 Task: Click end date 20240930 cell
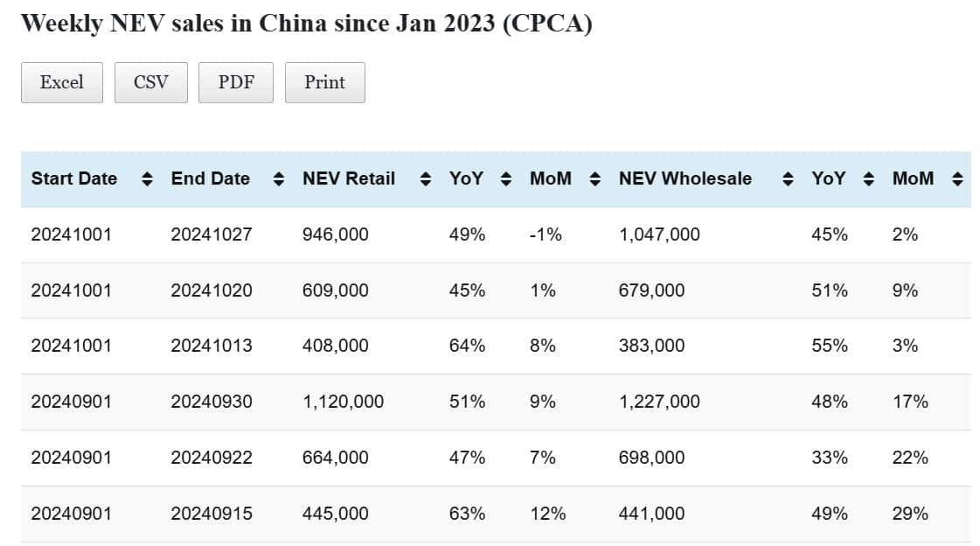pos(212,402)
